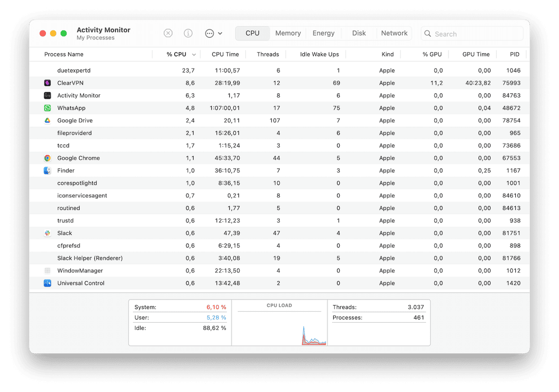Screen dimensions: 559x392
Task: Click the magnifying glass search icon
Action: [428, 34]
